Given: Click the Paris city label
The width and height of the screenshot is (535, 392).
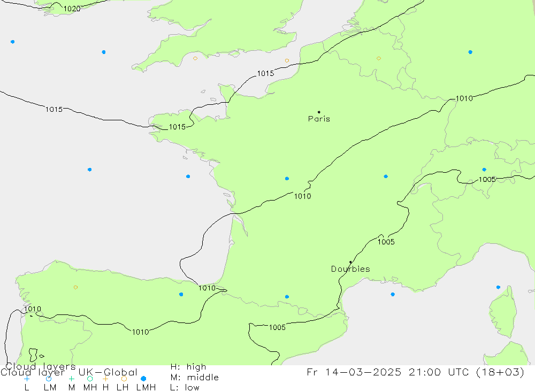Looking at the screenshot, I should [x=319, y=119].
